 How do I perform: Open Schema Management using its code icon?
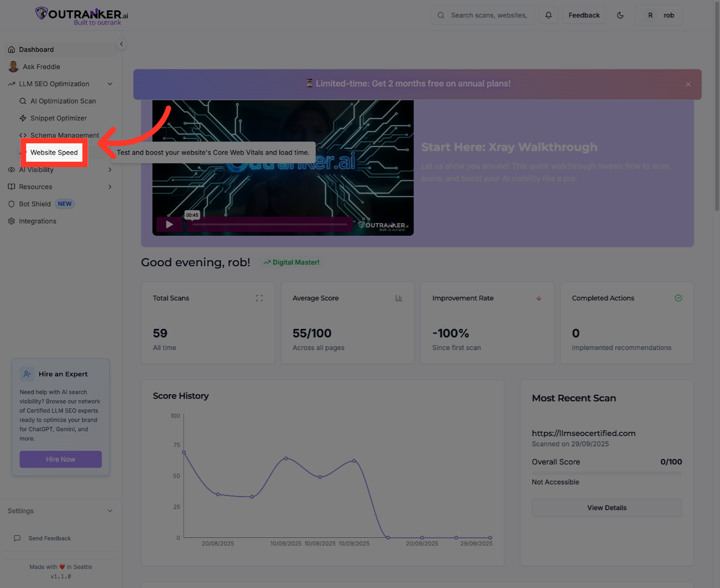[22, 135]
